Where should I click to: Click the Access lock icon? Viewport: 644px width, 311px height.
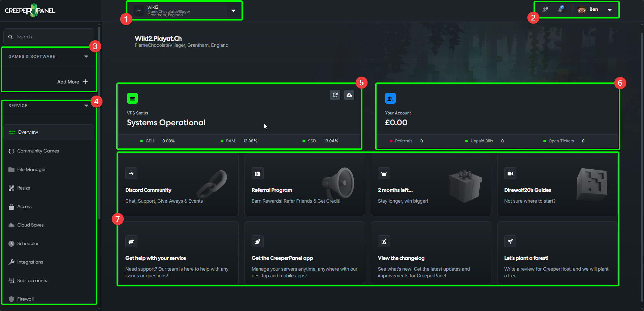11,207
